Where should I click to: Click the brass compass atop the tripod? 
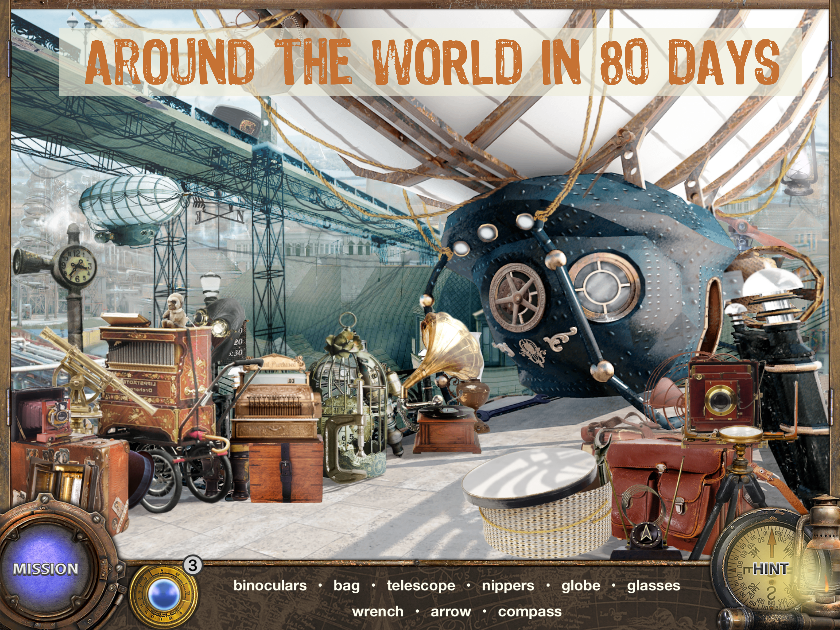(x=740, y=434)
